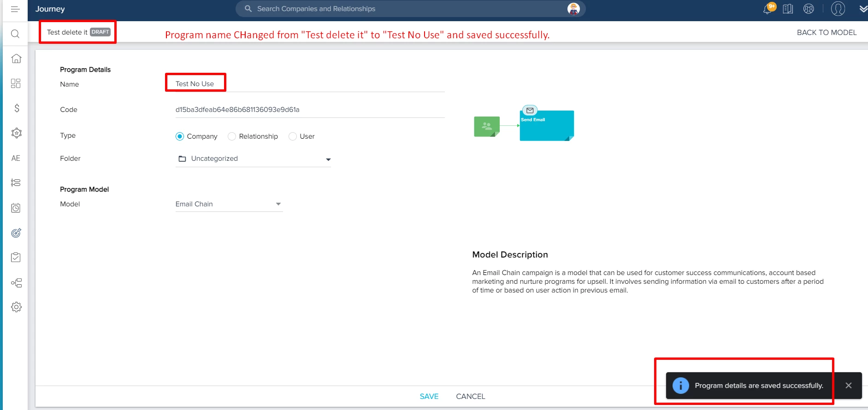Click the Journey title in header
This screenshot has width=868, height=410.
click(x=50, y=9)
